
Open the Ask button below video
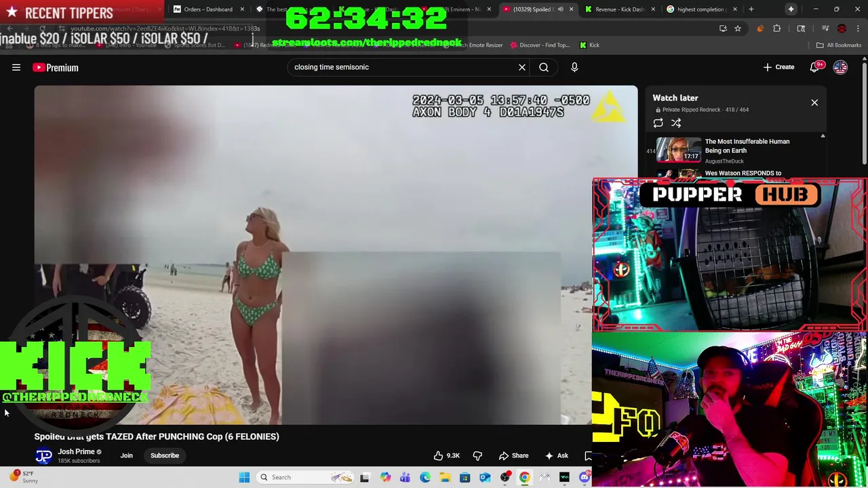(x=557, y=455)
